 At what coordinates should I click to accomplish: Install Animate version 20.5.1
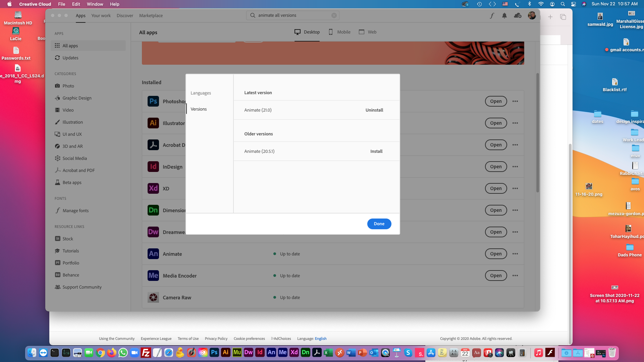376,151
